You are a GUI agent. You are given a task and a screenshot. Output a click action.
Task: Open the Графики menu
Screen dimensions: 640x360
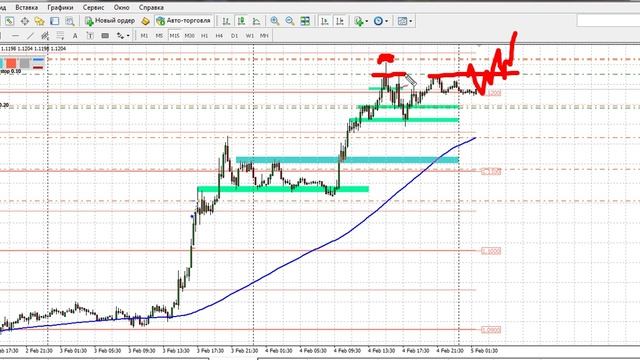[60, 7]
